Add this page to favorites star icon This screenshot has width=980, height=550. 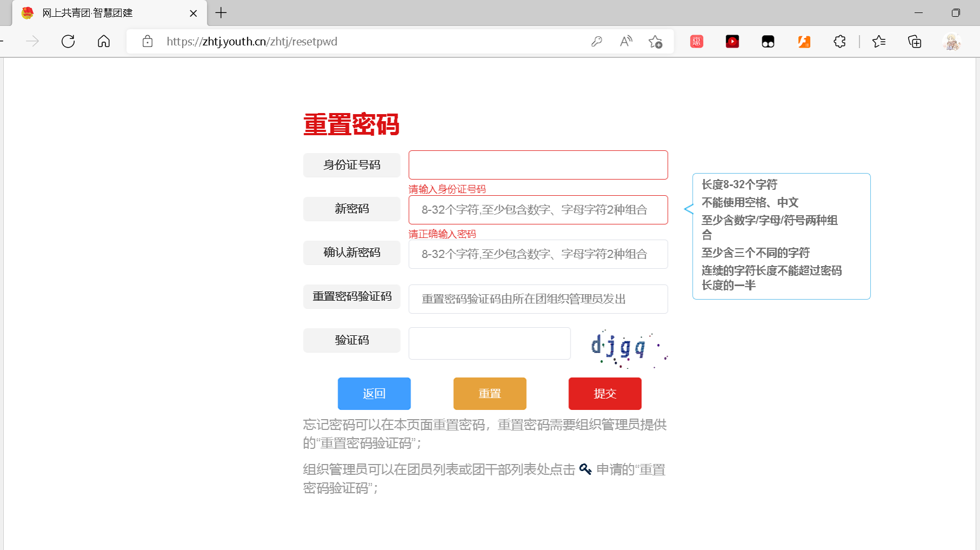pos(655,42)
